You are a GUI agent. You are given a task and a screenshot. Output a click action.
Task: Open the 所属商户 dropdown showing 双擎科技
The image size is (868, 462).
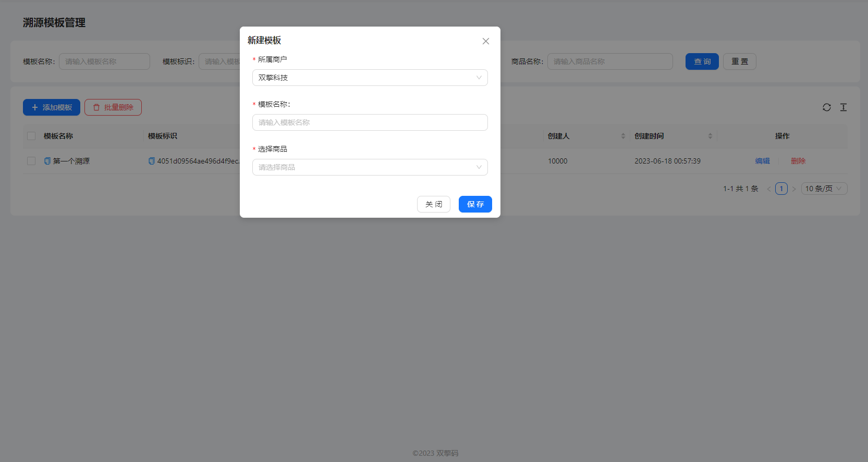click(370, 78)
